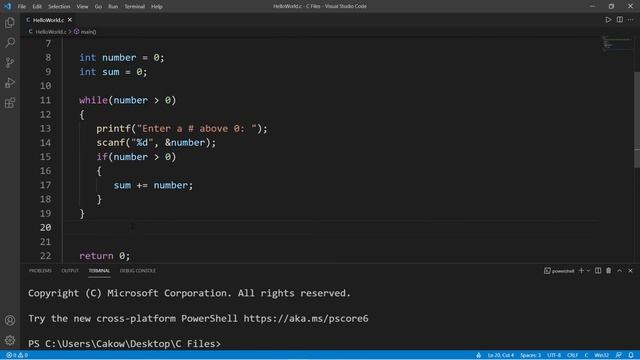The width and height of the screenshot is (640, 360).
Task: Click the PowerShell prompt line in terminal
Action: pos(124,344)
